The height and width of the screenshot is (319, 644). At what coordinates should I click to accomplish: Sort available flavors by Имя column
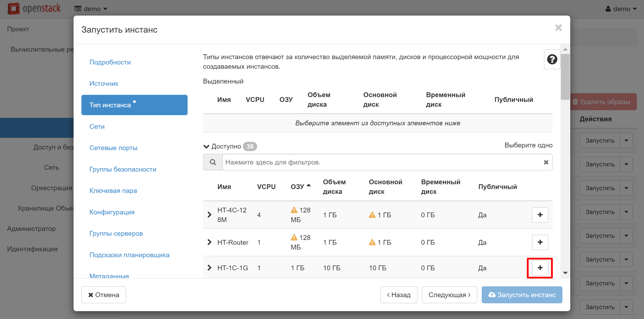(224, 187)
